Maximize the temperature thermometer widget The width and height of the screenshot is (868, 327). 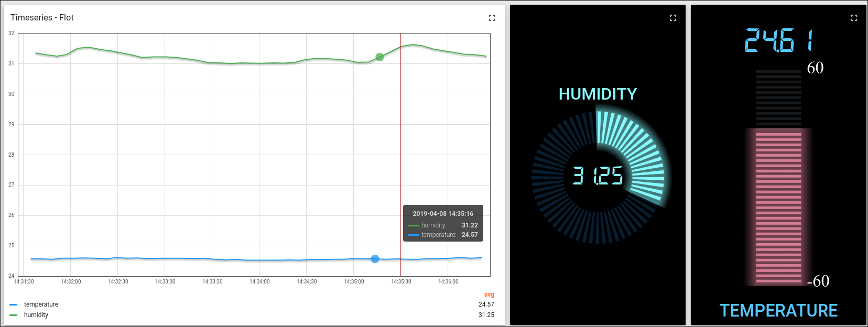[854, 18]
